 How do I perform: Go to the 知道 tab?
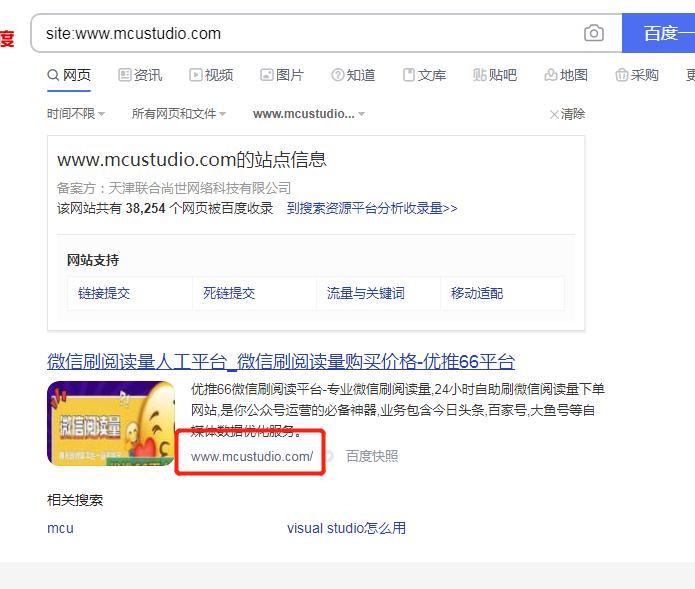pyautogui.click(x=353, y=75)
